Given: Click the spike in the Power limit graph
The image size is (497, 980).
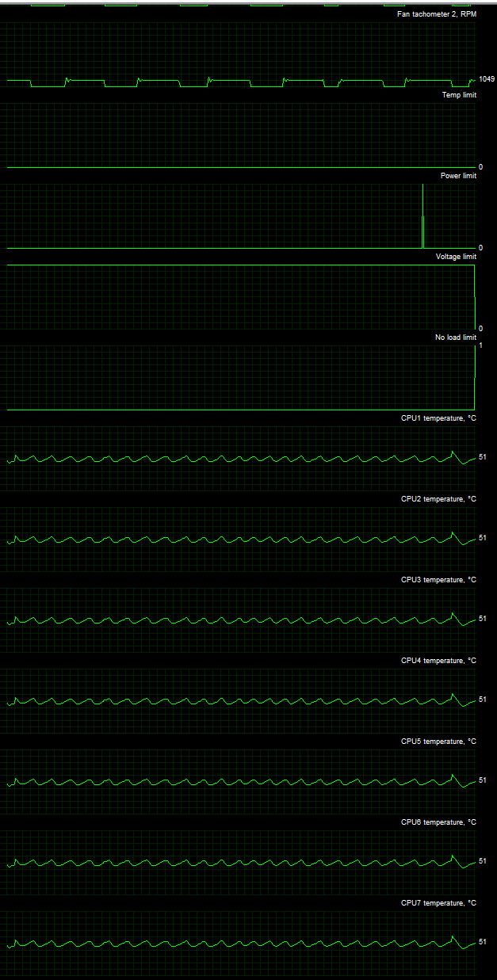Looking at the screenshot, I should click(423, 218).
